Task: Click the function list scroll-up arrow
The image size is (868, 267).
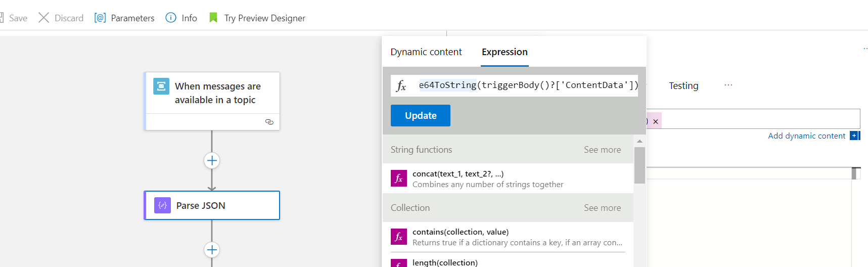Action: pos(639,141)
